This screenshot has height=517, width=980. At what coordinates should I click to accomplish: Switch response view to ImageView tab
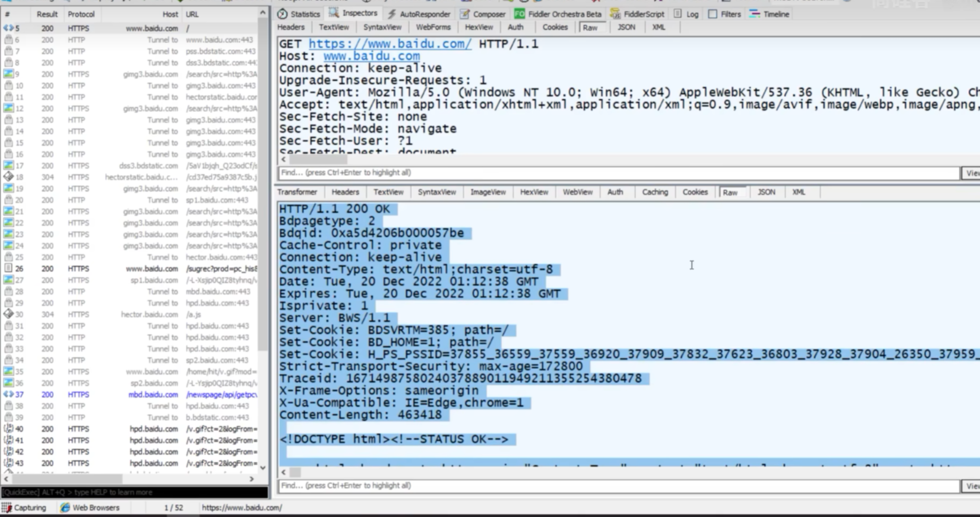488,192
